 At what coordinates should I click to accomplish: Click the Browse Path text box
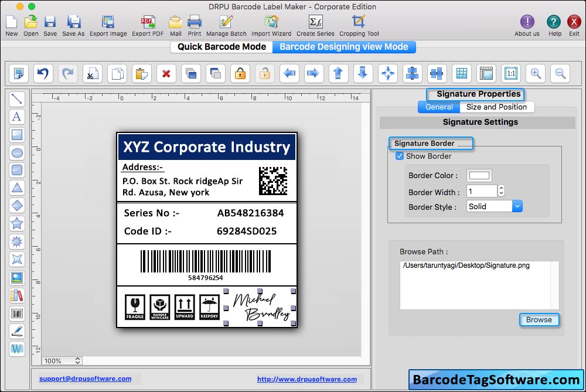(479, 285)
